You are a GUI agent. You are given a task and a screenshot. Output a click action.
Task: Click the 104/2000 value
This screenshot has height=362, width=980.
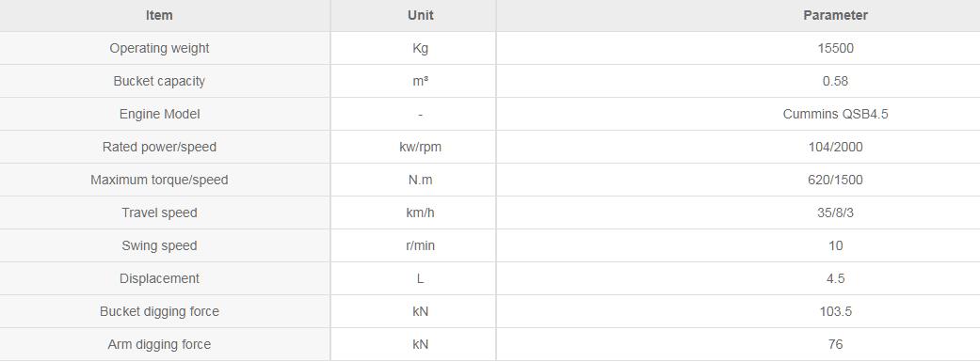point(836,147)
